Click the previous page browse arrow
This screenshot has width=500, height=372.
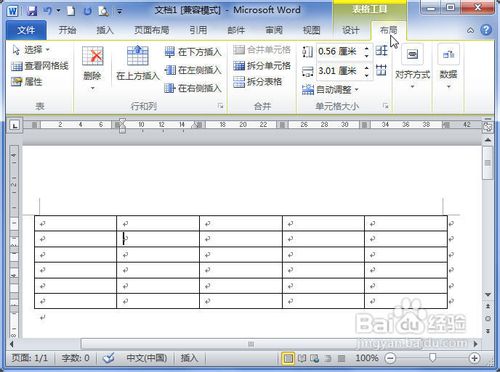pos(488,306)
